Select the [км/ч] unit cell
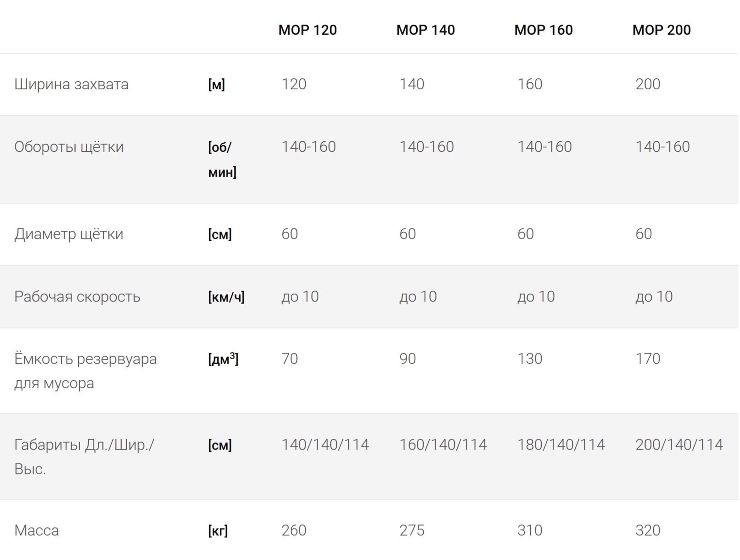740x560 pixels. click(226, 297)
